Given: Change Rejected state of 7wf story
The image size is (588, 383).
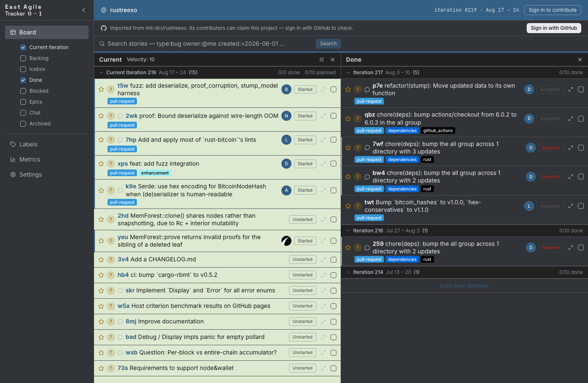Looking at the screenshot, I should point(551,148).
